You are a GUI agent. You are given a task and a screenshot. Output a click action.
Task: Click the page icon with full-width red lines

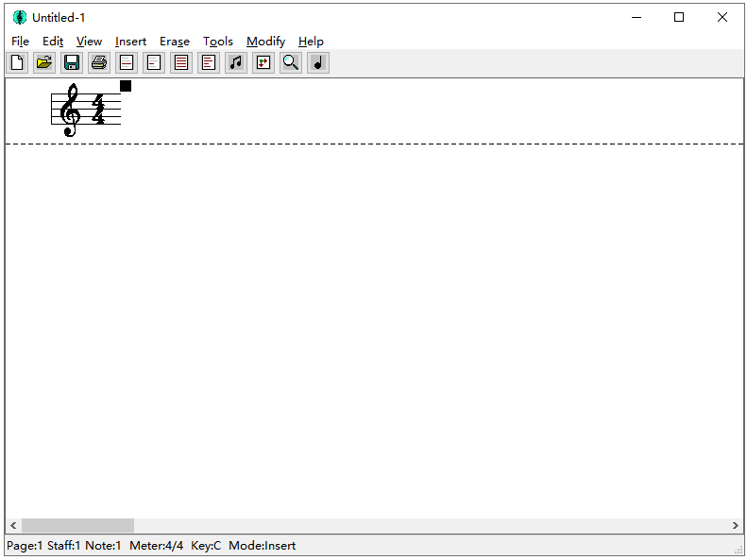point(181,63)
